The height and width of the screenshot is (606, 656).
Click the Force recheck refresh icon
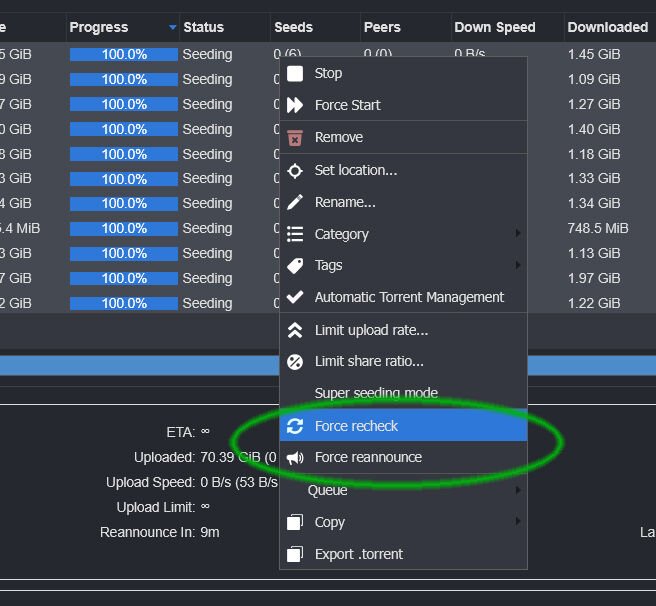(x=295, y=426)
